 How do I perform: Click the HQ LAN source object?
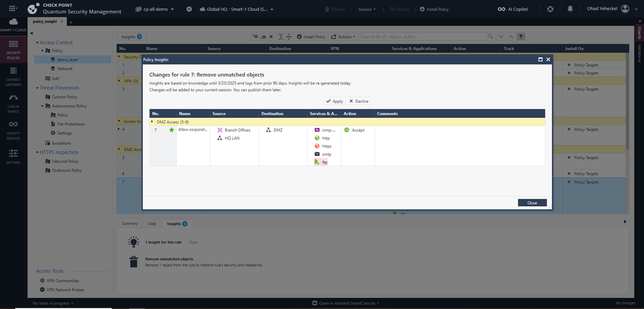tap(228, 138)
